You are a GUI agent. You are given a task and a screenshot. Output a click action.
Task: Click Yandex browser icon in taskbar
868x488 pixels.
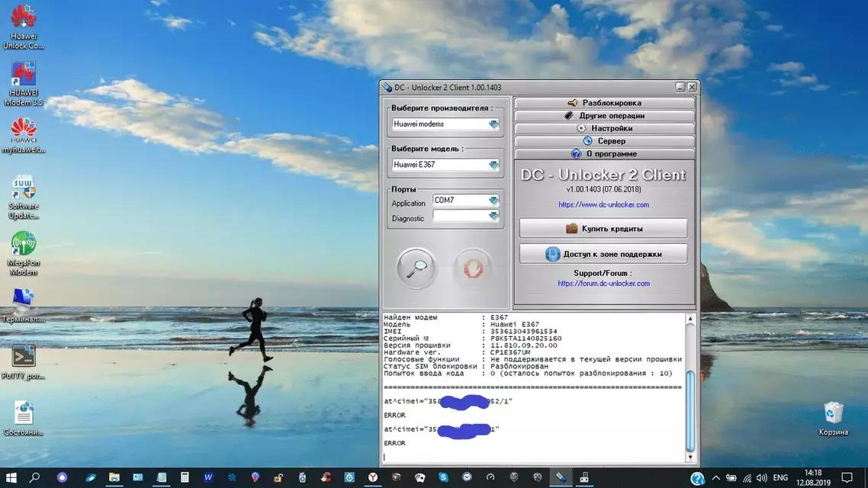pyautogui.click(x=373, y=477)
